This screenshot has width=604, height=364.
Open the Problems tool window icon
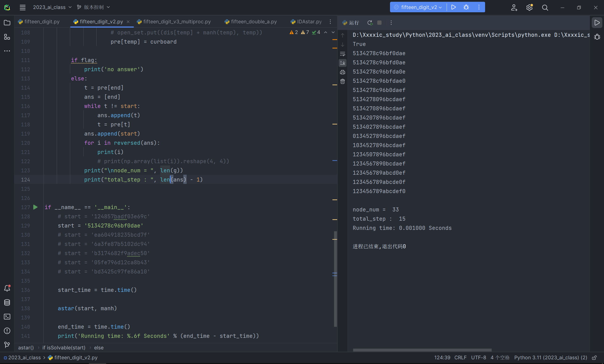point(7,331)
